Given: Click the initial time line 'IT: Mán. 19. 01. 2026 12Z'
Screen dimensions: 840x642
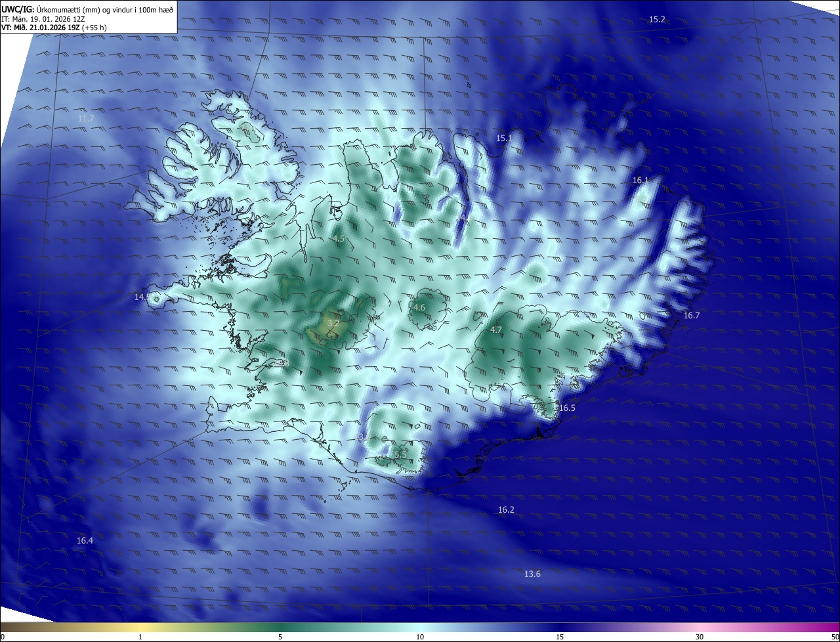Looking at the screenshot, I should [x=43, y=20].
